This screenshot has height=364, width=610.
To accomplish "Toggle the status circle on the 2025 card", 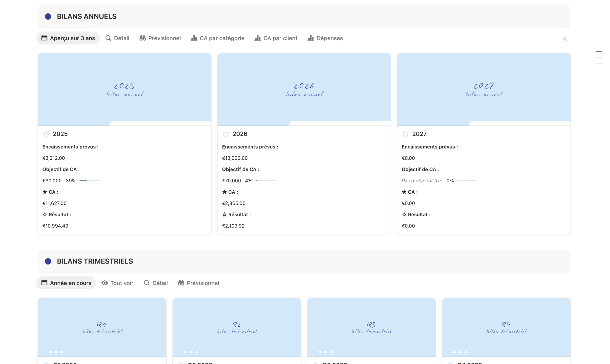I will coord(46,134).
